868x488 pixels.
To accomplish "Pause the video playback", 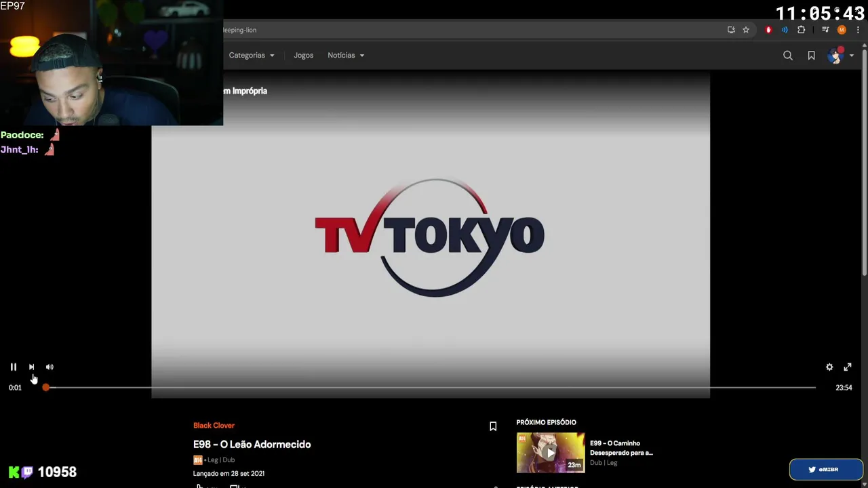I will [13, 367].
